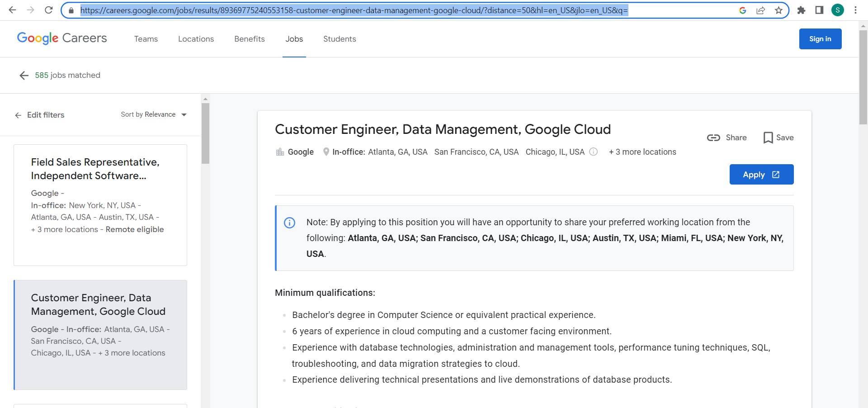Click San Francisco, CA, USA in header
The width and height of the screenshot is (868, 408).
[x=476, y=152]
